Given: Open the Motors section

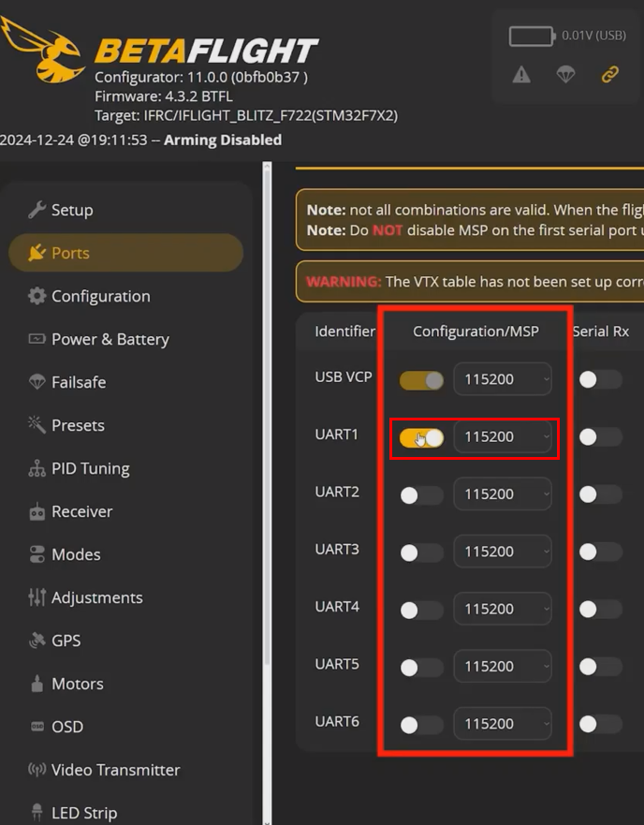Looking at the screenshot, I should [77, 684].
